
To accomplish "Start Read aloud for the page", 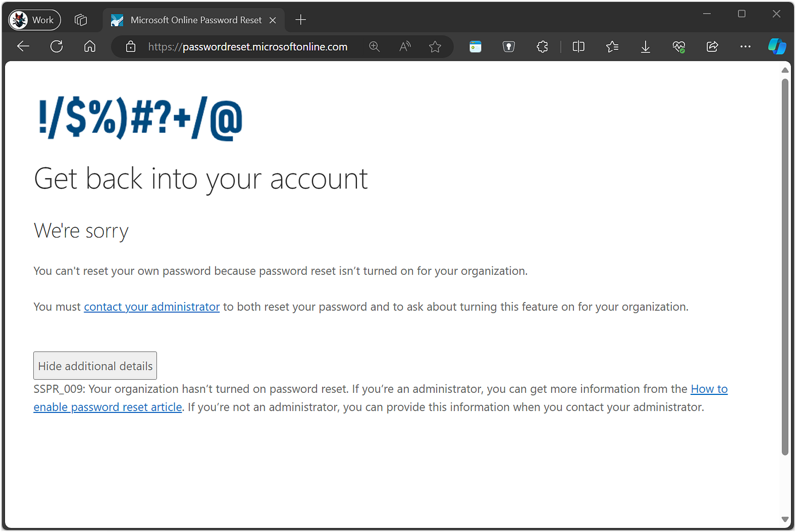I will (x=405, y=46).
